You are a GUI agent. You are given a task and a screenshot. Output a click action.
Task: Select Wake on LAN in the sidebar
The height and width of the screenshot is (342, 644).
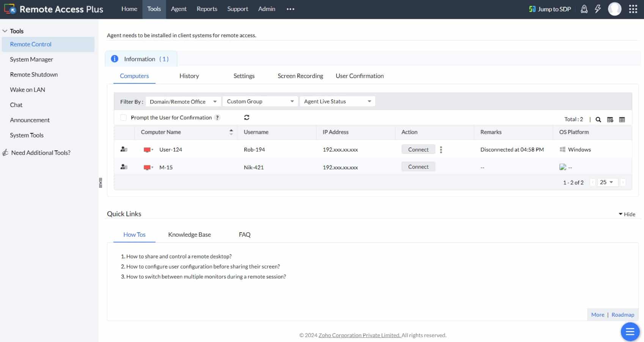[27, 89]
